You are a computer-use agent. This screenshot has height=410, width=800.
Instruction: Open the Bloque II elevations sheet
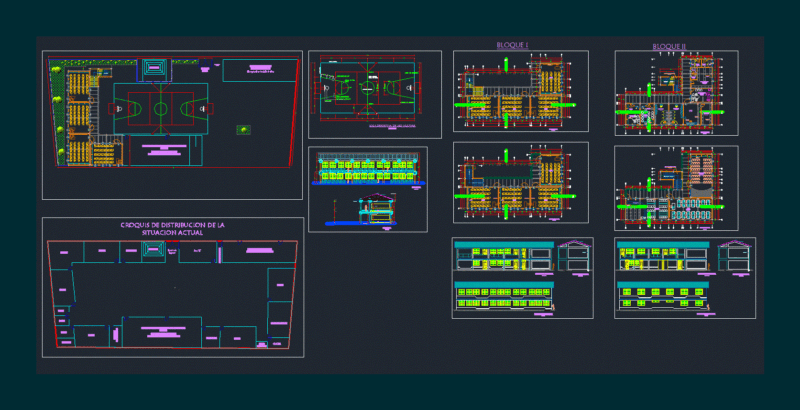685,278
